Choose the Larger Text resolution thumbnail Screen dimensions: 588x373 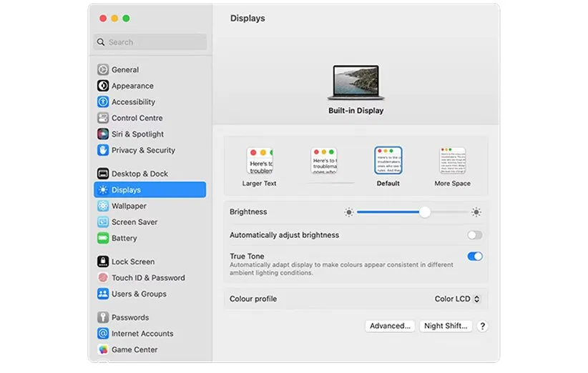click(x=260, y=161)
